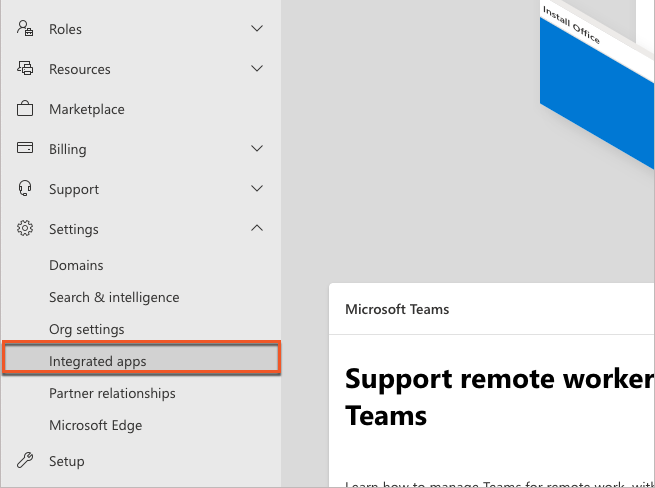The image size is (655, 488).
Task: Open Microsoft Edge settings
Action: (95, 425)
